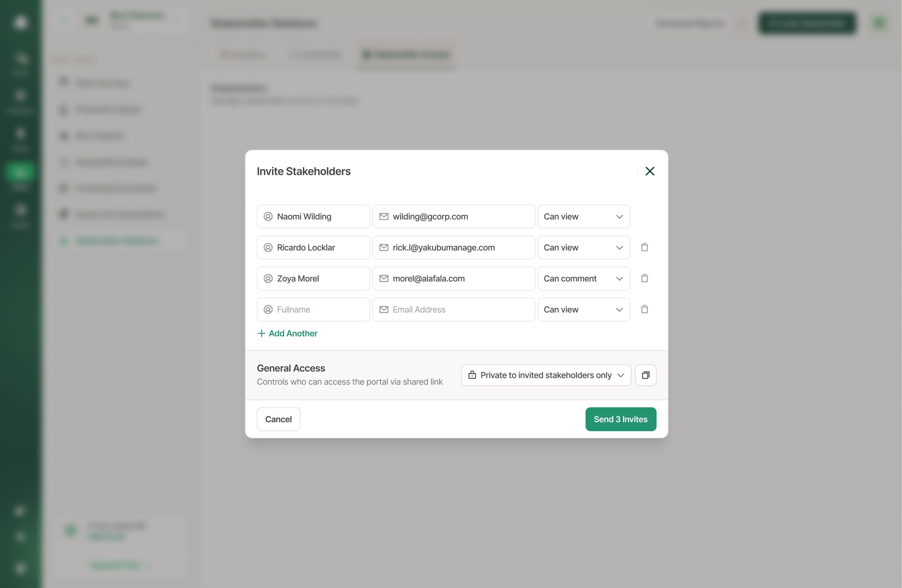Open Ricardo Locklar's Can view dropdown
Screen dimensions: 902x588
[x=583, y=248]
